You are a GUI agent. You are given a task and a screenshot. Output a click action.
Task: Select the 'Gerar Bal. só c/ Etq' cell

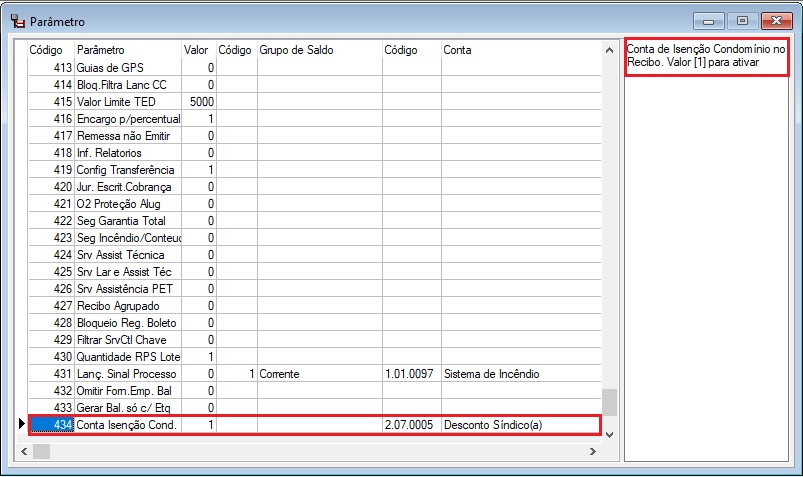128,407
